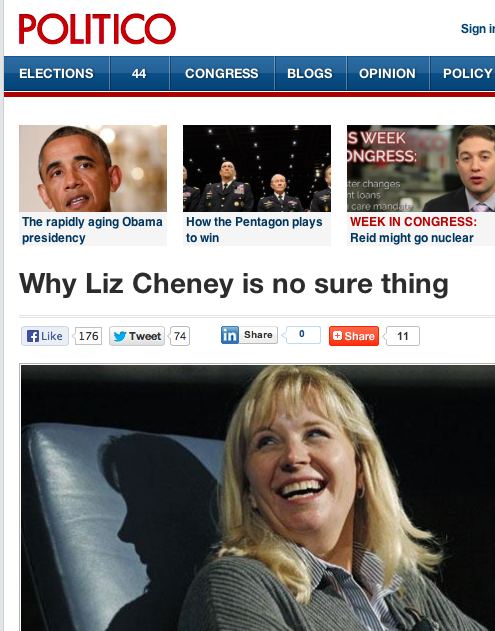Open the Elections menu item

click(x=56, y=74)
